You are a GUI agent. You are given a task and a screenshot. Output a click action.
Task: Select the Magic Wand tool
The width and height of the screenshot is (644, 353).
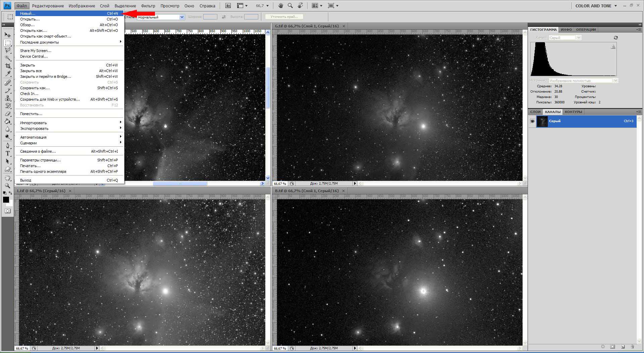(x=8, y=58)
